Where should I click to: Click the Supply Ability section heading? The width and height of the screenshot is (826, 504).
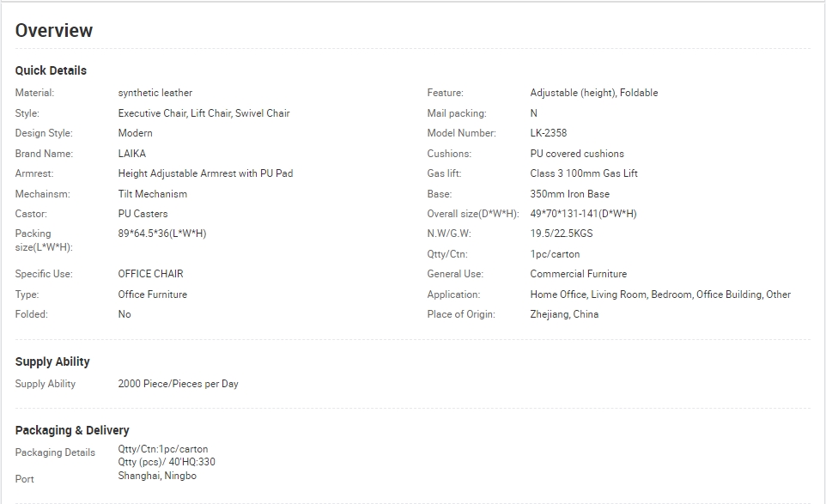52,361
